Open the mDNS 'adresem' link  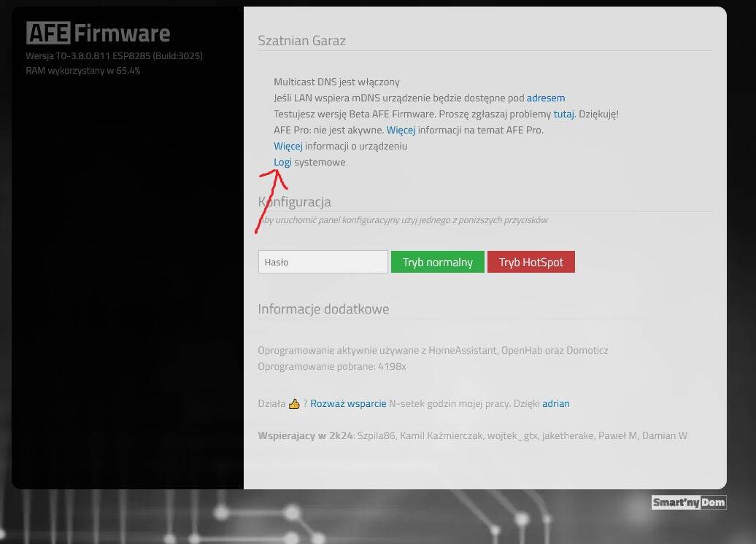click(546, 98)
